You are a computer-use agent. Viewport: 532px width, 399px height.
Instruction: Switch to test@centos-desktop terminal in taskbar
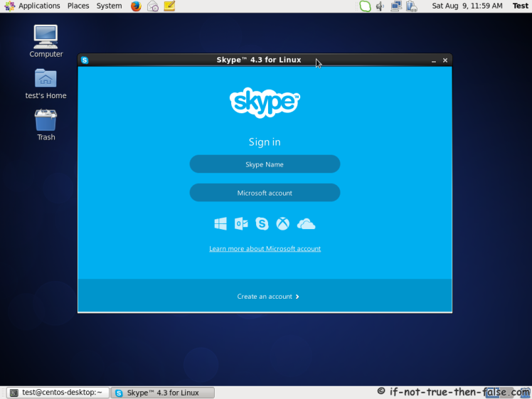click(58, 393)
